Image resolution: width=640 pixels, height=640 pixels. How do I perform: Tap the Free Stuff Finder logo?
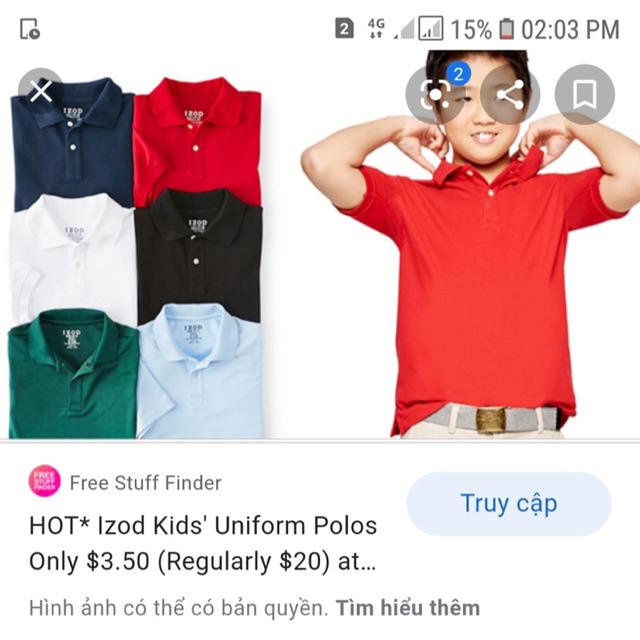pos(44,481)
